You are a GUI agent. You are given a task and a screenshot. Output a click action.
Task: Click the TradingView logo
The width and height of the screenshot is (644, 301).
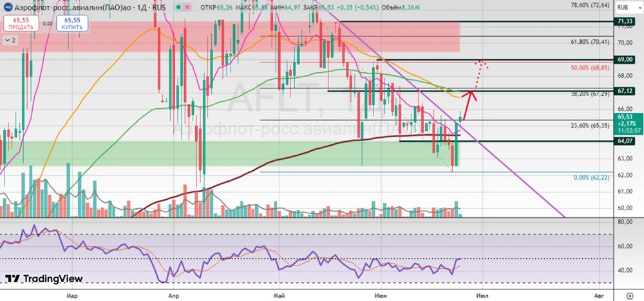pos(44,278)
